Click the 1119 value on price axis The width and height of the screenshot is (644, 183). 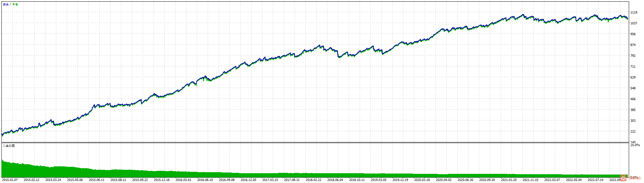coord(634,13)
